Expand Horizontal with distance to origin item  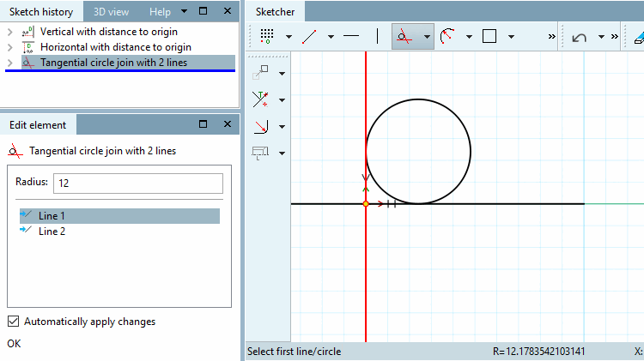10,47
